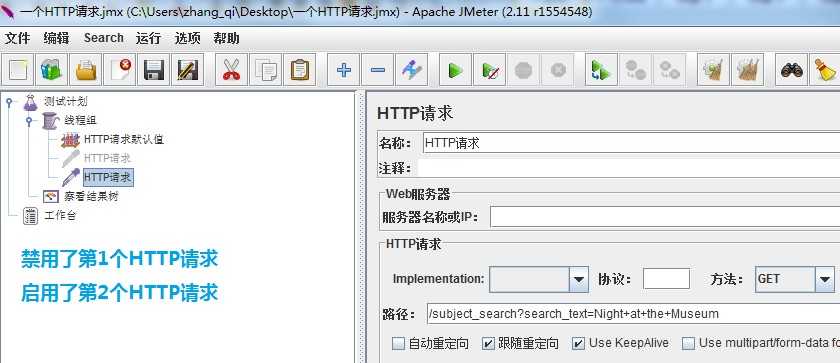Click the Paste clipboard icon
The height and width of the screenshot is (363, 840).
[299, 70]
